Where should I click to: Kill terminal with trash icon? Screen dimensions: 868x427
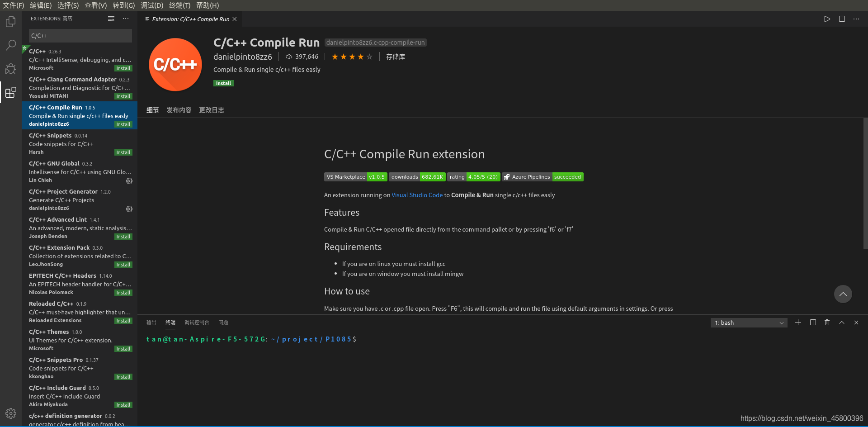[827, 323]
